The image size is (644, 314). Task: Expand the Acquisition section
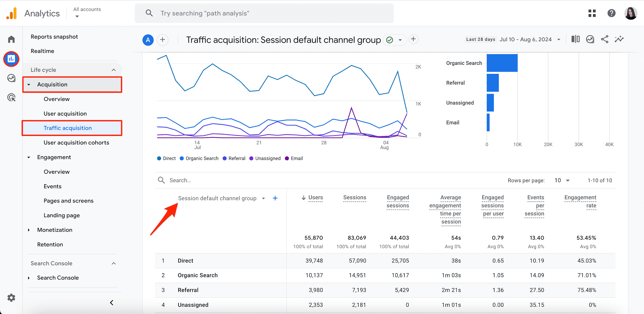tap(52, 85)
